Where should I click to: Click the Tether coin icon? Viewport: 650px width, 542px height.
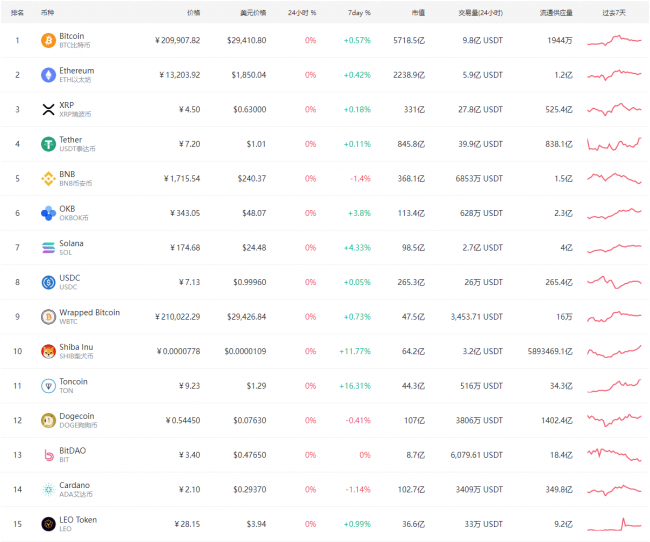click(x=49, y=144)
